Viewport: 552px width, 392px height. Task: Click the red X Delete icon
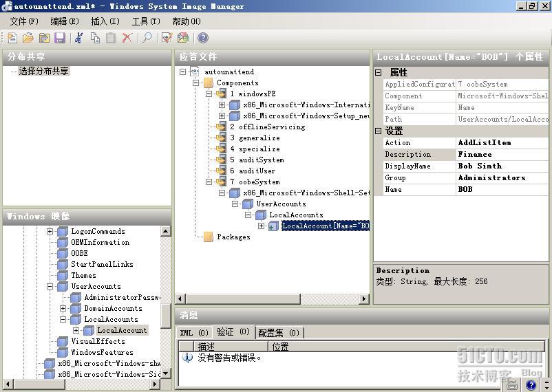(127, 38)
